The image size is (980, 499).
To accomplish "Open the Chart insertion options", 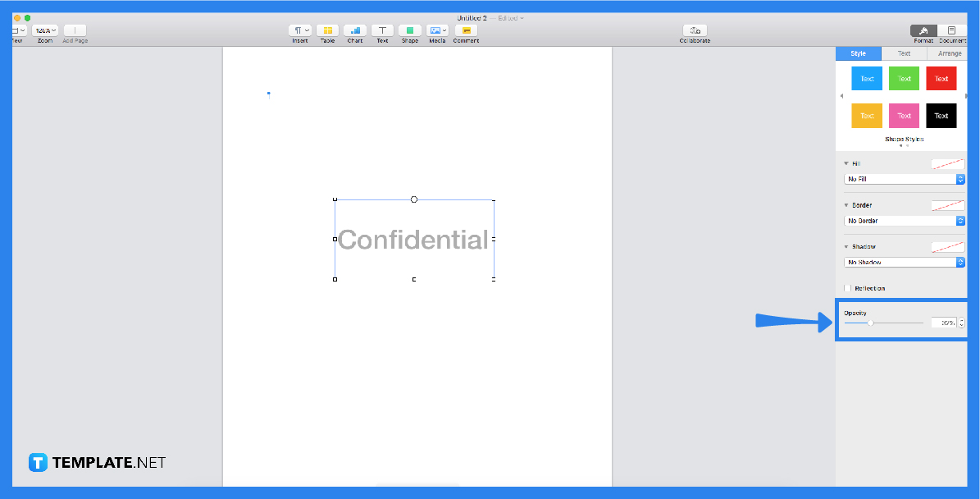I will (x=354, y=29).
